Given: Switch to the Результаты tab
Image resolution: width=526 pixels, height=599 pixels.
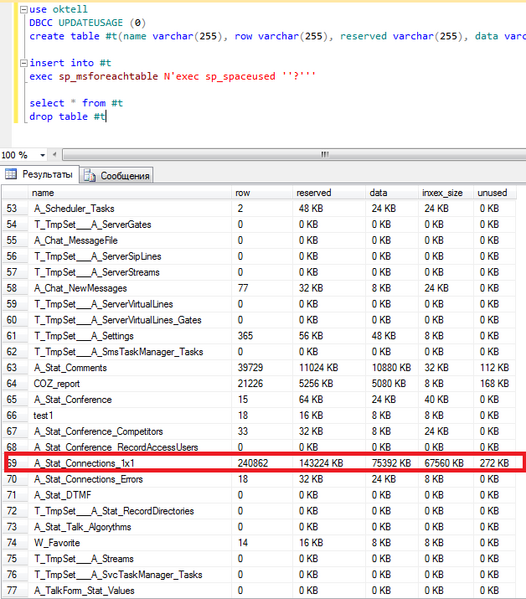Looking at the screenshot, I should click(40, 175).
